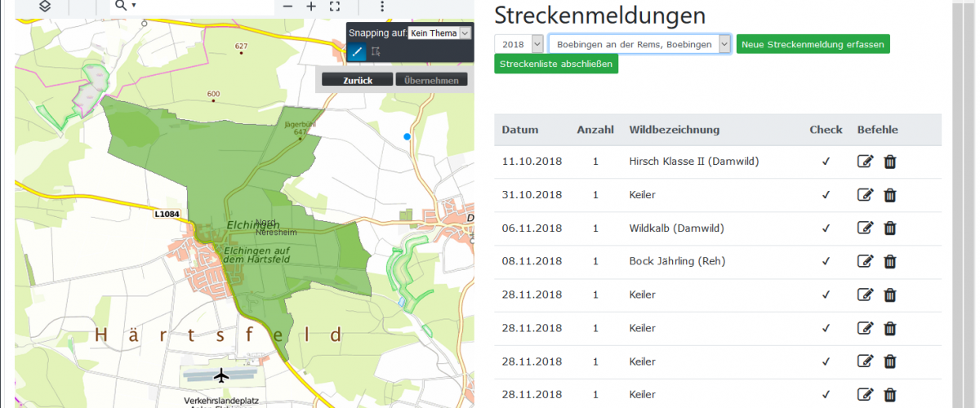Click the date 11.10.2018
980x408 pixels.
tap(532, 162)
